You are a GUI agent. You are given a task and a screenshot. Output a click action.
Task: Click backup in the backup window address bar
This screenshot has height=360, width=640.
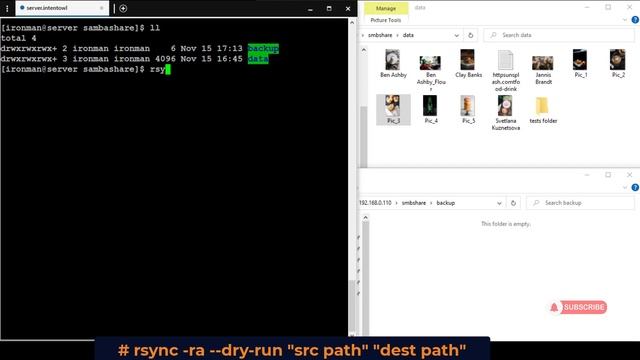(x=445, y=203)
